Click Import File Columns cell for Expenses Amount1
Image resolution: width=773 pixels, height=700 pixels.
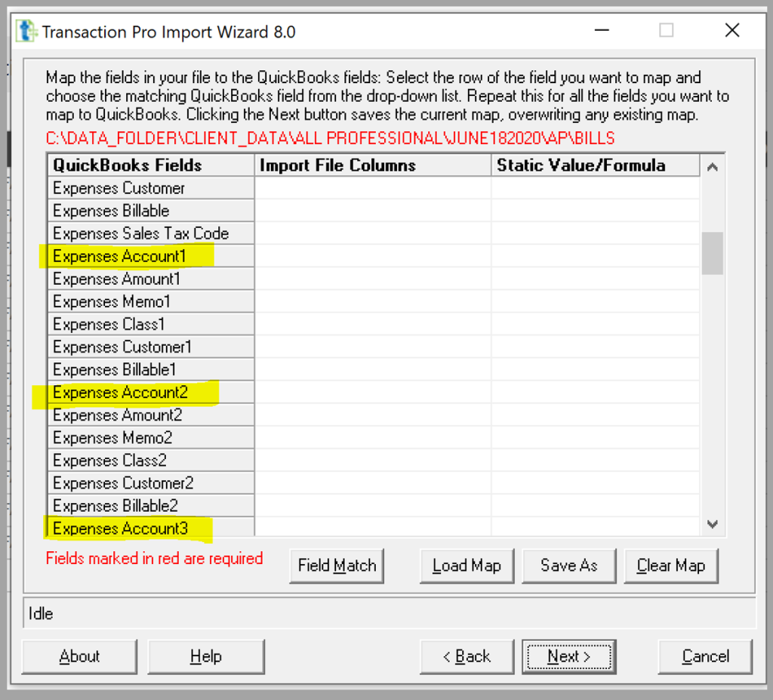coord(373,279)
